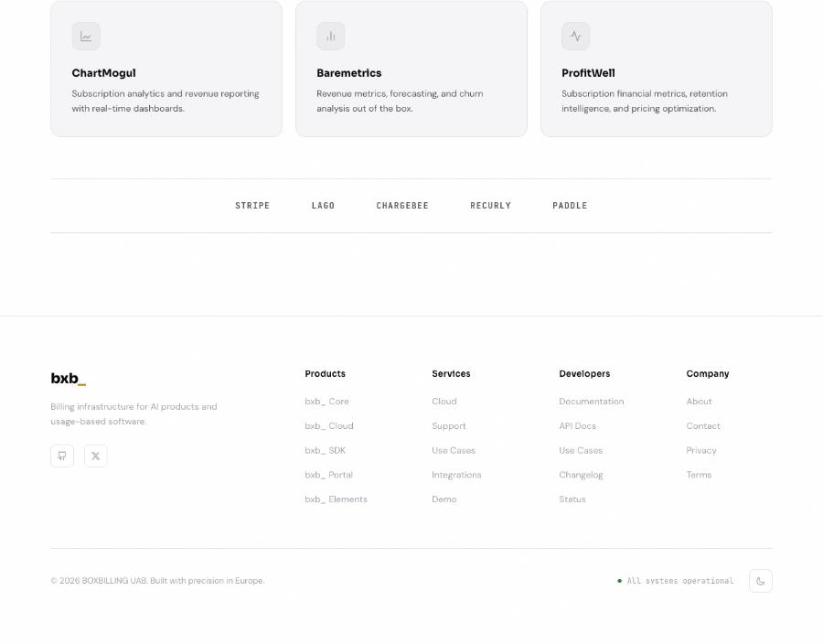Click ChartMogul's subscription analytics description
This screenshot has width=823, height=644.
(166, 102)
